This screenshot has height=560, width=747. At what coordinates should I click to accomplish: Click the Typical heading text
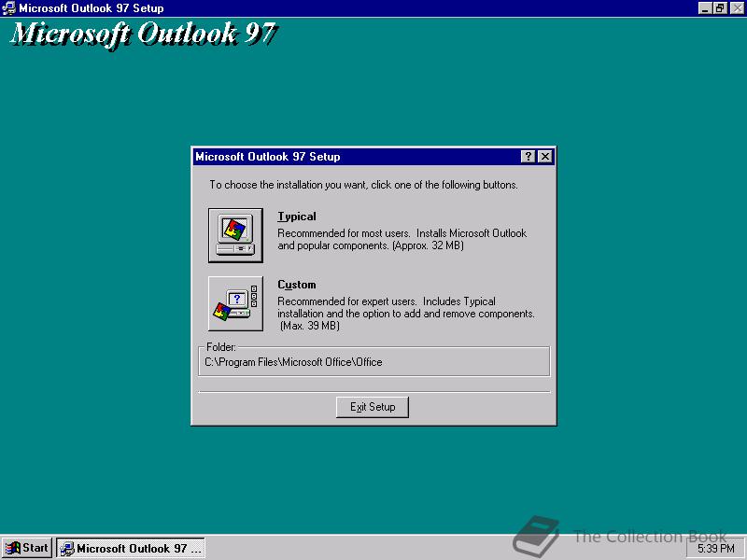tap(297, 217)
